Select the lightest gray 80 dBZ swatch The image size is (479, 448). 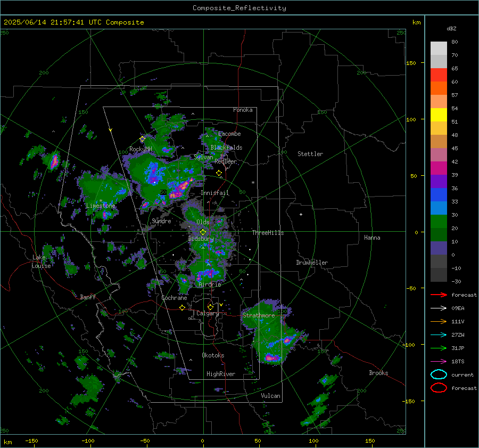tap(439, 48)
